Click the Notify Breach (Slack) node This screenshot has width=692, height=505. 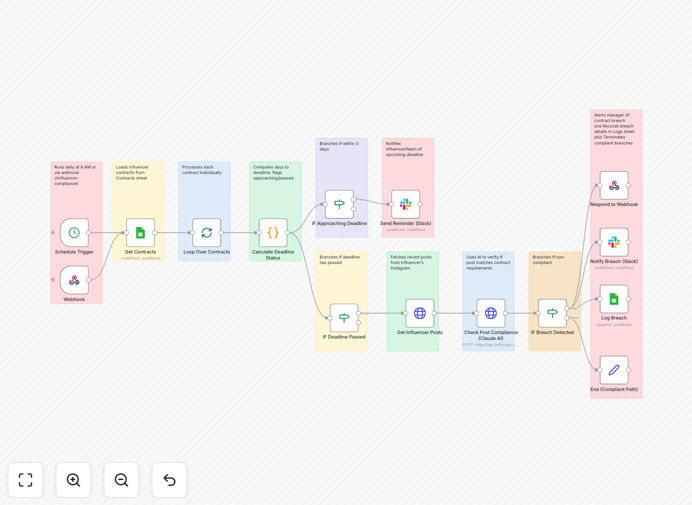coord(614,242)
